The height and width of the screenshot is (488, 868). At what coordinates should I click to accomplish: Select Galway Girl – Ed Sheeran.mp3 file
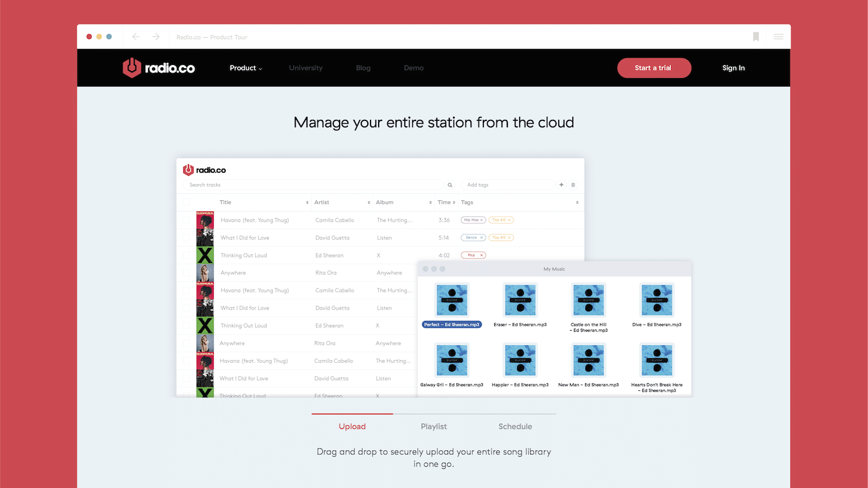click(x=452, y=365)
